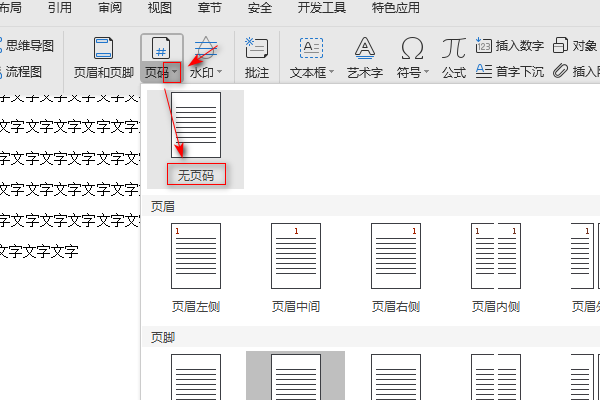Click the 对象 object button
600x400 pixels.
[575, 46]
